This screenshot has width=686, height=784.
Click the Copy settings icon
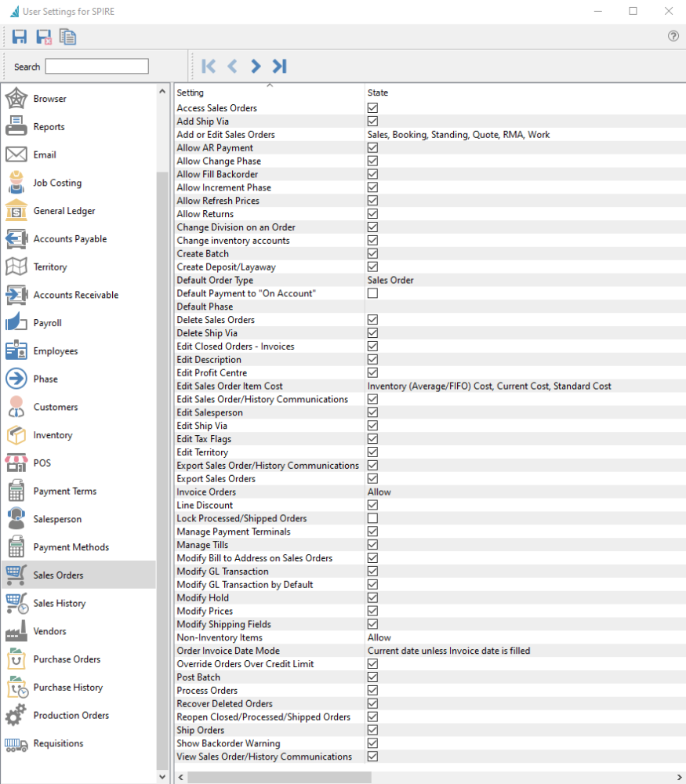(67, 37)
